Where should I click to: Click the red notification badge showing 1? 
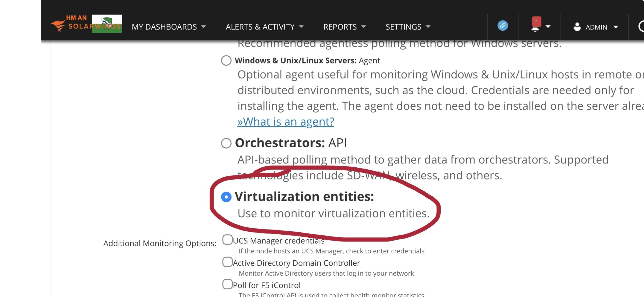(x=536, y=22)
